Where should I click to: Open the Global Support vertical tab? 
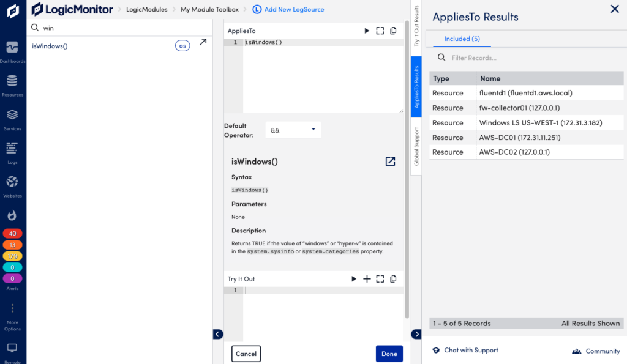(416, 146)
